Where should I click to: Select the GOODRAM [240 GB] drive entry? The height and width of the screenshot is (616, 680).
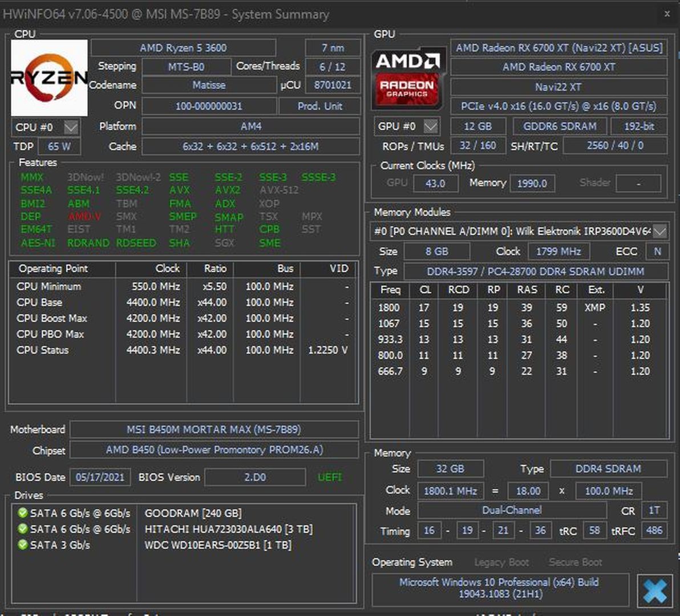click(x=184, y=513)
